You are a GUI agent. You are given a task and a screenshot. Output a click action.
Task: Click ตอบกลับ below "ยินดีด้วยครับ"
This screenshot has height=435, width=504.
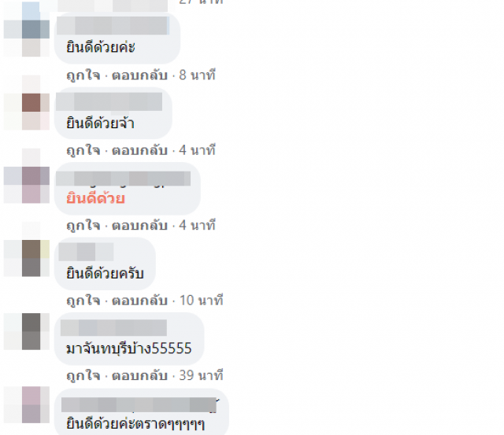(139, 300)
